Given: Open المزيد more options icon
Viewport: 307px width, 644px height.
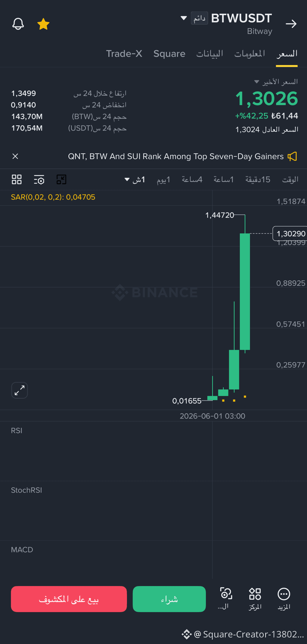Looking at the screenshot, I should pyautogui.click(x=284, y=598).
